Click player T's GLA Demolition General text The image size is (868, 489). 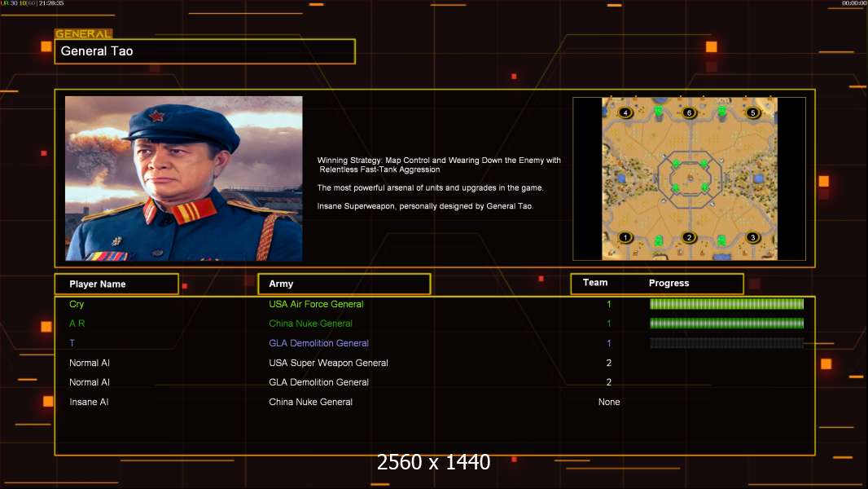(319, 343)
